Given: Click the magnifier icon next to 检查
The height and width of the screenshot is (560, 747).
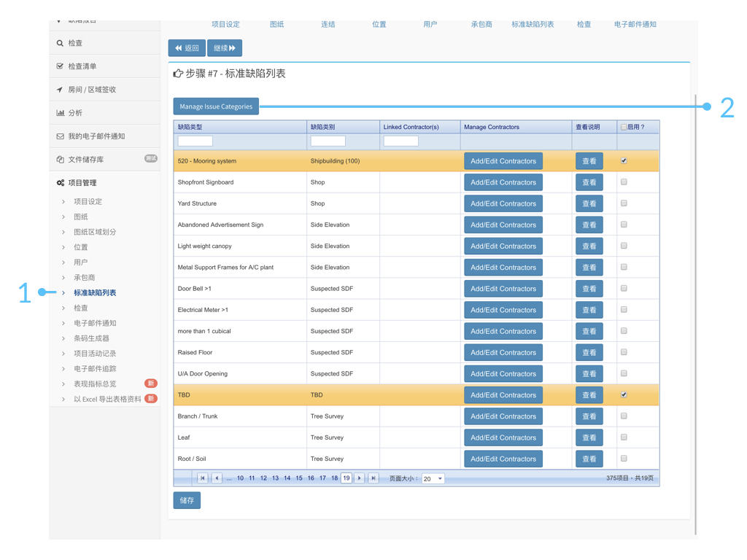Looking at the screenshot, I should (x=60, y=43).
